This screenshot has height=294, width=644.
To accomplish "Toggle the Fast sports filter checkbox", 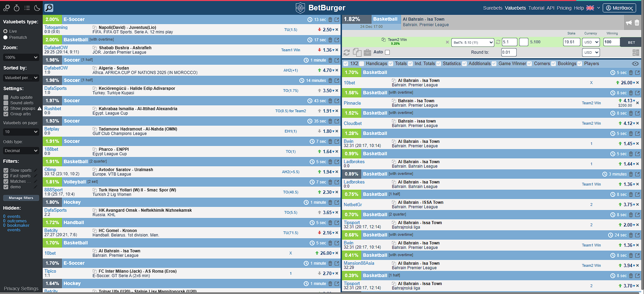I will (6, 176).
